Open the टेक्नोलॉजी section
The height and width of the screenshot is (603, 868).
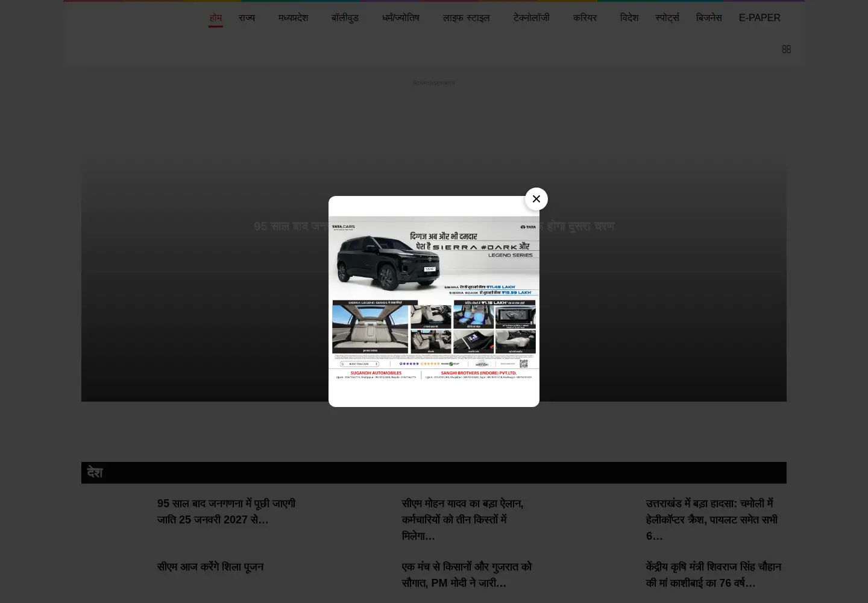[x=532, y=18]
